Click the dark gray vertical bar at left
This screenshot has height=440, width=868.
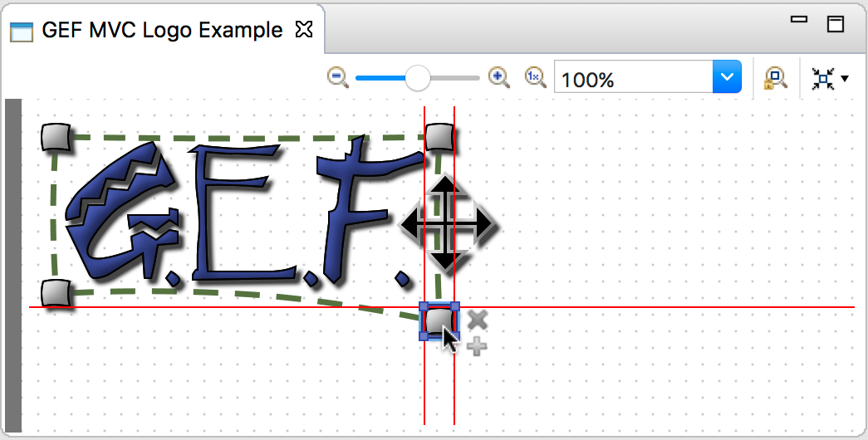13,265
